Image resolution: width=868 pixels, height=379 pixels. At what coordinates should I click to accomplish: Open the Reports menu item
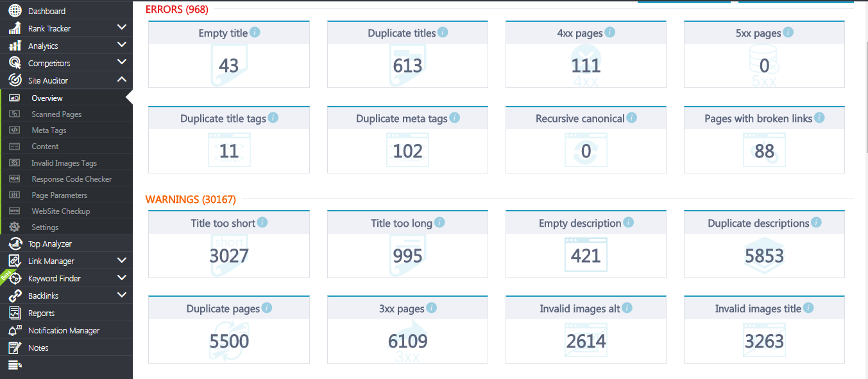tap(66, 313)
